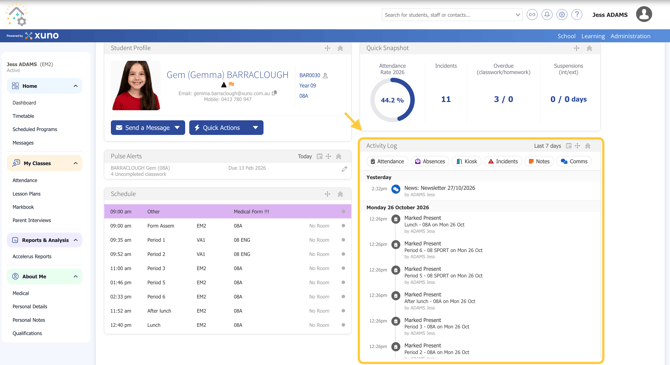Click the copy email icon beside student email
The width and height of the screenshot is (670, 365).
[x=274, y=93]
